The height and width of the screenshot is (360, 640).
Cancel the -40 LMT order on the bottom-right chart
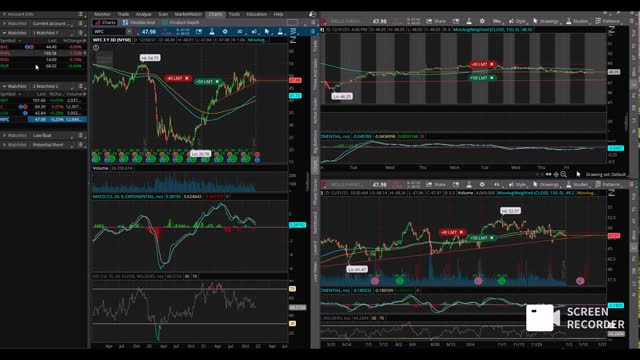click(461, 232)
